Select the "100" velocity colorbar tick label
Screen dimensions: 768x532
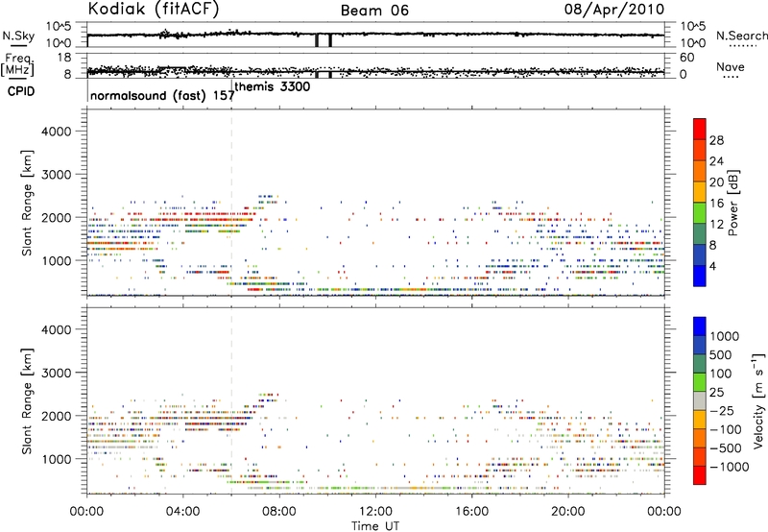tap(721, 374)
